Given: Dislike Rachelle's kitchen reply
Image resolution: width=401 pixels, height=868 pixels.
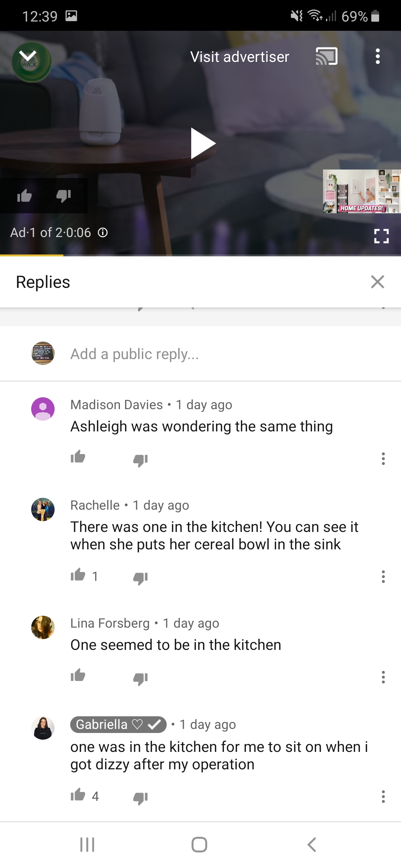Looking at the screenshot, I should coord(140,578).
